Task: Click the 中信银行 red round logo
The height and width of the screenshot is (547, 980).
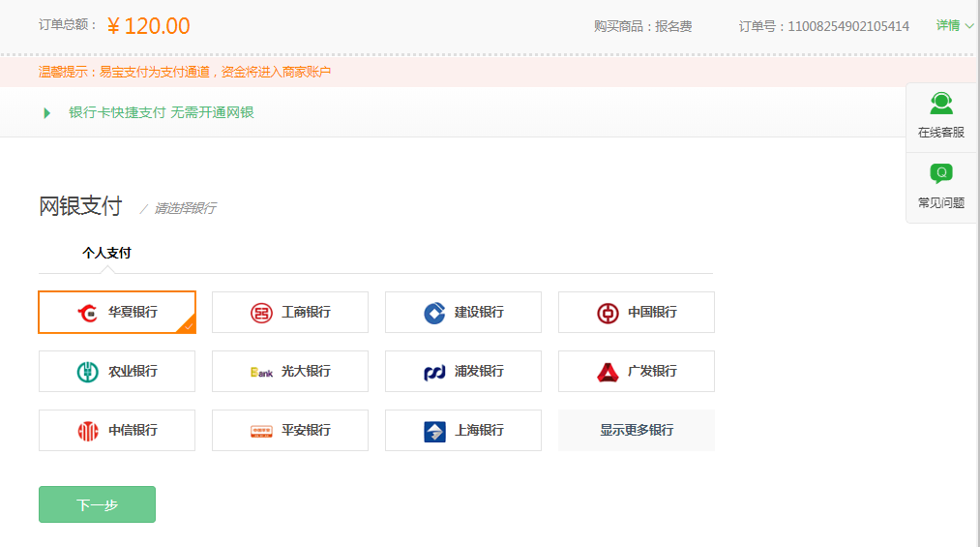Action: [88, 431]
